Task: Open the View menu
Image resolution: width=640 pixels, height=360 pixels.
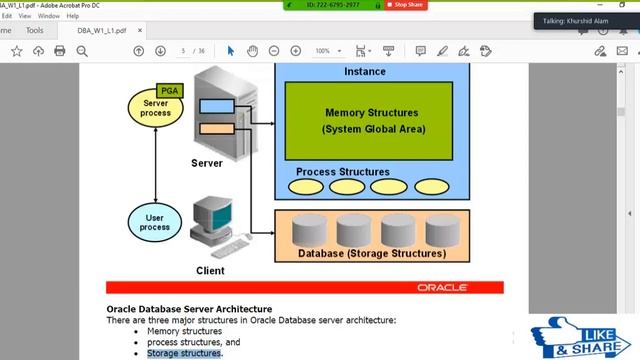Action: pos(24,16)
